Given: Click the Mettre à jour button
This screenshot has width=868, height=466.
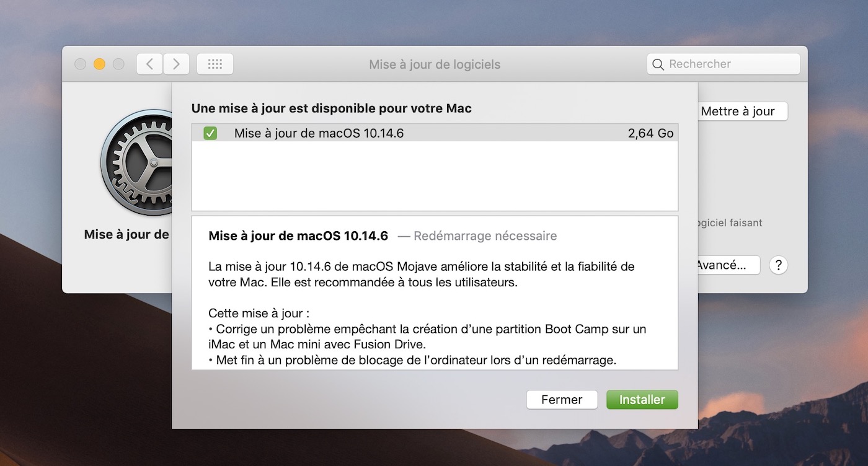Looking at the screenshot, I should 742,112.
